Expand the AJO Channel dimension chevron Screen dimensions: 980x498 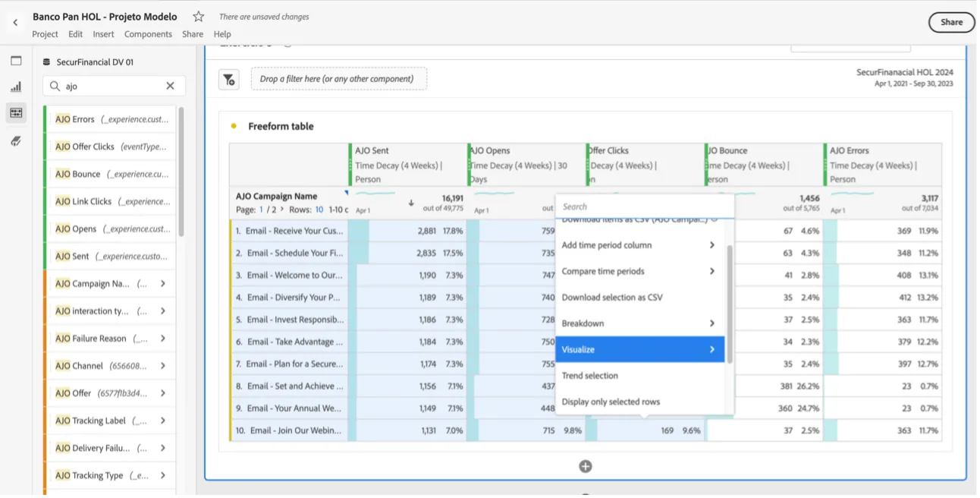coord(163,366)
